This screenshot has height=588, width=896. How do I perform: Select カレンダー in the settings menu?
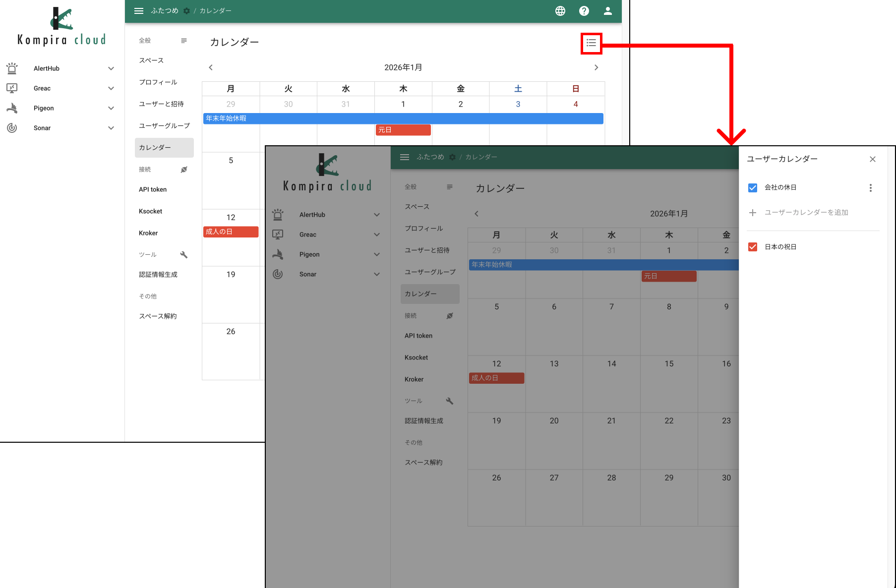155,147
